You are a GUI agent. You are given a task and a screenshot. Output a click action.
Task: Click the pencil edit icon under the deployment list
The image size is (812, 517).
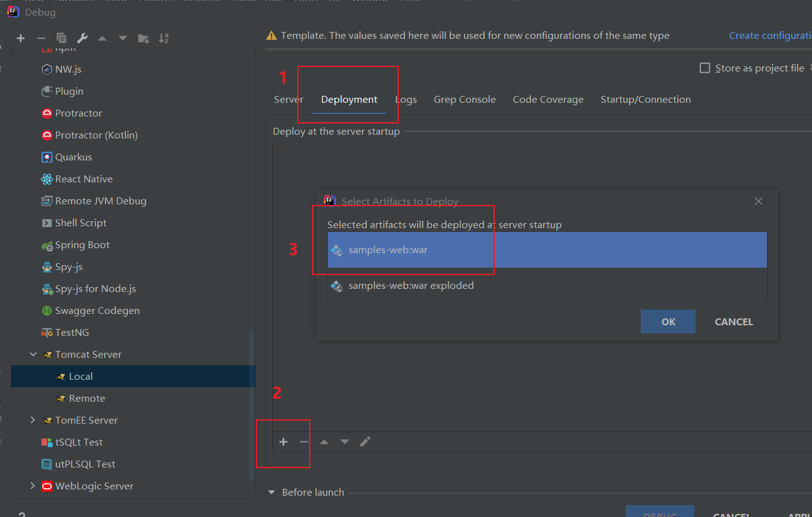(x=366, y=442)
